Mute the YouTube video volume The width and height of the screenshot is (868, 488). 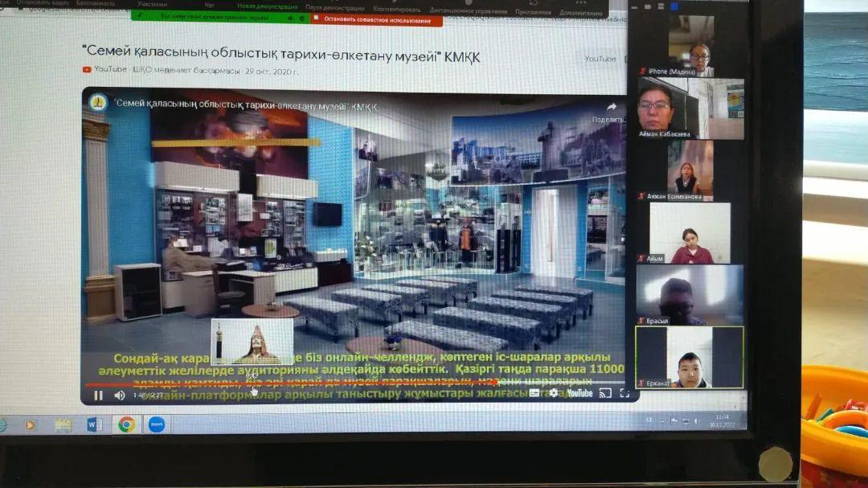tap(119, 396)
